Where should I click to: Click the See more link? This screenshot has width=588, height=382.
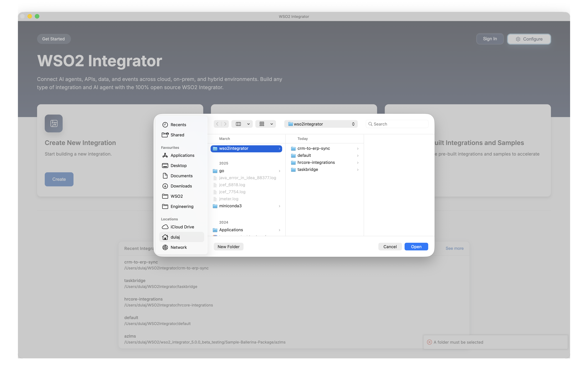point(454,248)
